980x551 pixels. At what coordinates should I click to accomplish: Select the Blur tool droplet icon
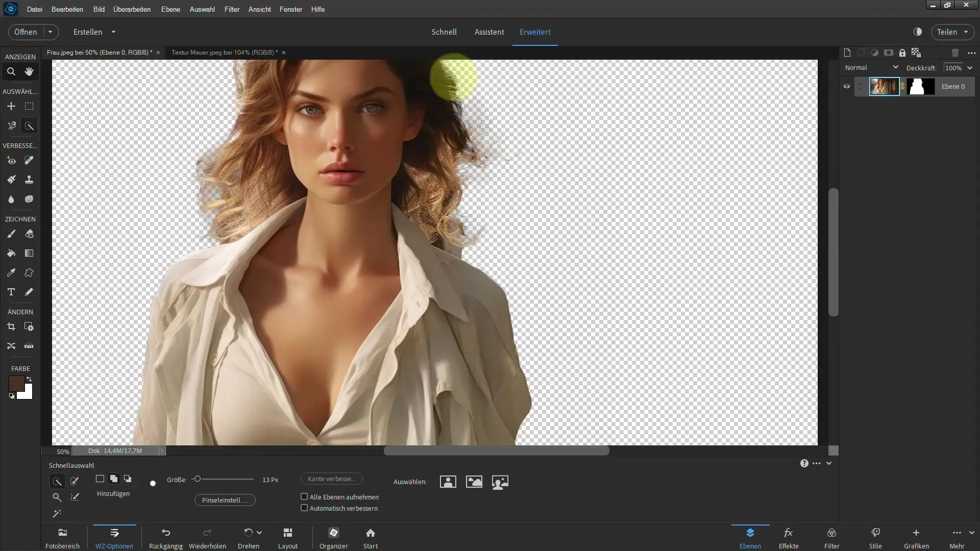[x=11, y=199]
